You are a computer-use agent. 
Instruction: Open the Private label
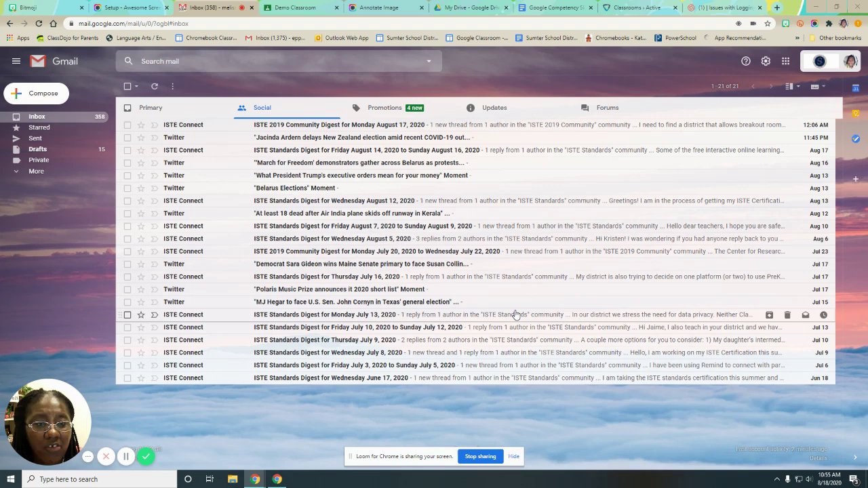tap(39, 160)
